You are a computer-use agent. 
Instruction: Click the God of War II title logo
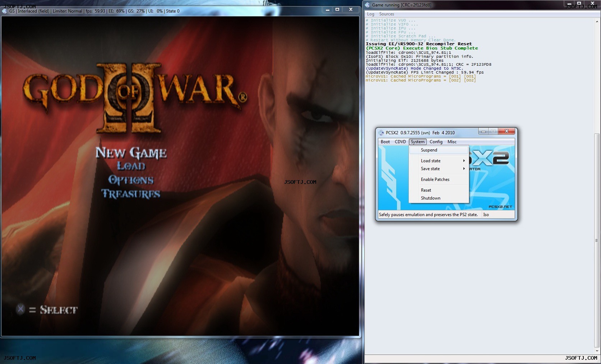[x=135, y=98]
